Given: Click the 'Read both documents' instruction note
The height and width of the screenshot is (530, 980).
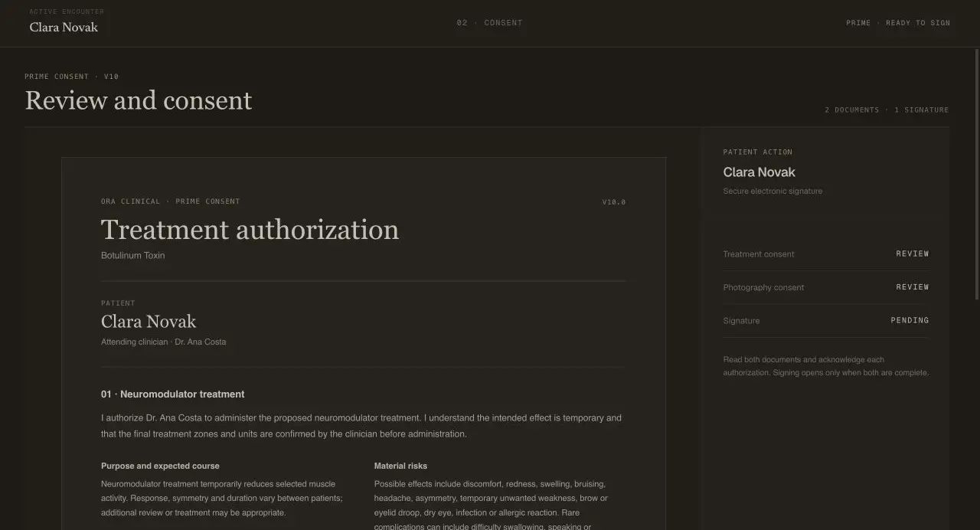Looking at the screenshot, I should pos(826,366).
